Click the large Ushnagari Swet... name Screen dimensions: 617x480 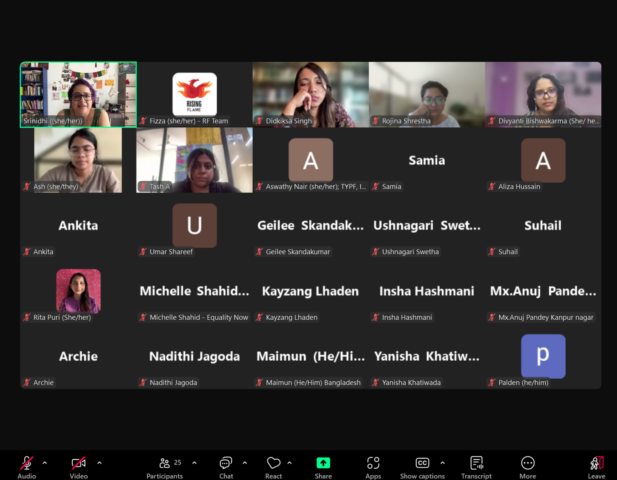[x=427, y=225]
